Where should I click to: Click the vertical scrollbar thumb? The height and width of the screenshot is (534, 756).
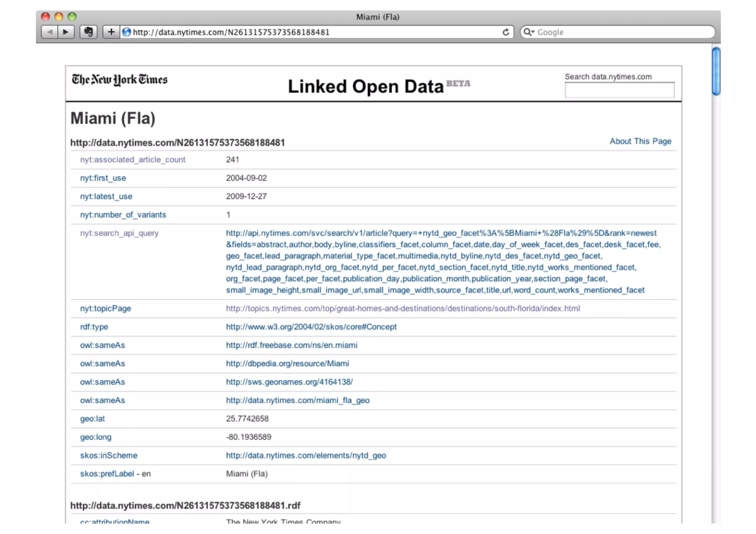716,72
